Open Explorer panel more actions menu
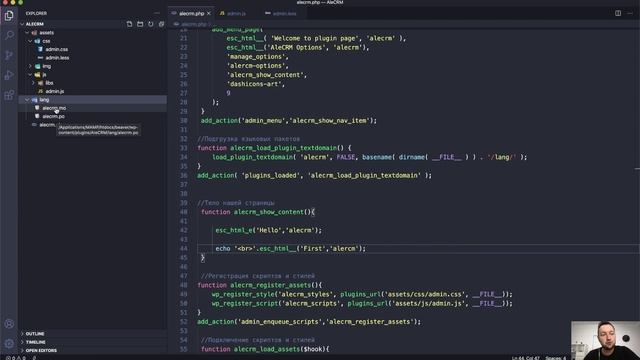640x360 pixels. pyautogui.click(x=157, y=13)
